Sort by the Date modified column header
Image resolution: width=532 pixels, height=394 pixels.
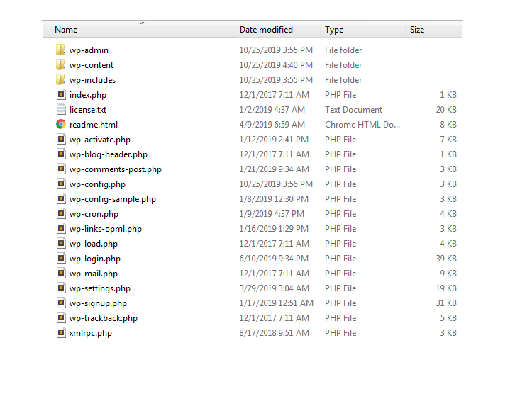(277, 30)
